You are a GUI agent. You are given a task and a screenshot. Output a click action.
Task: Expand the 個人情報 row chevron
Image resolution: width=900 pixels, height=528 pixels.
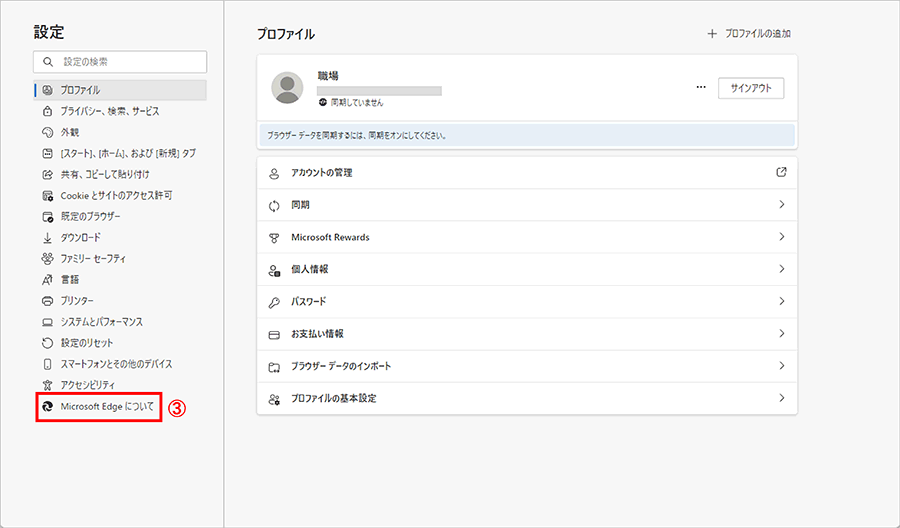[781, 269]
